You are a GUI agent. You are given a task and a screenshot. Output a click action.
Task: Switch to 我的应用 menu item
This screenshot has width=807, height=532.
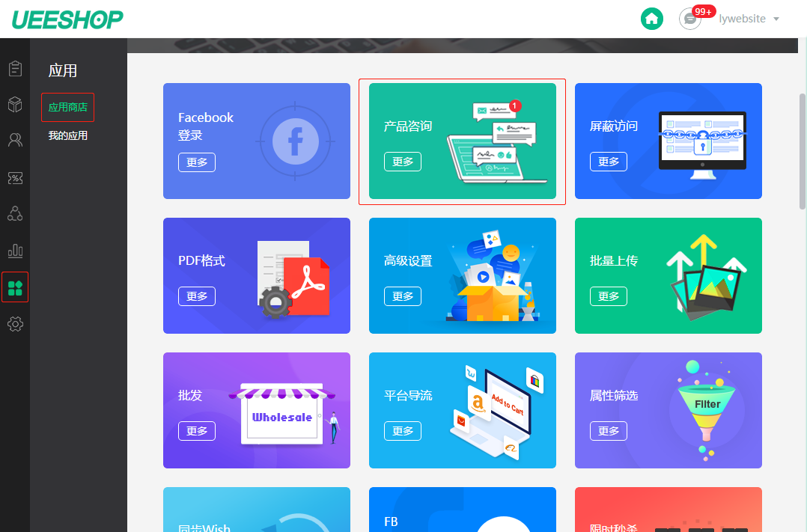(68, 136)
